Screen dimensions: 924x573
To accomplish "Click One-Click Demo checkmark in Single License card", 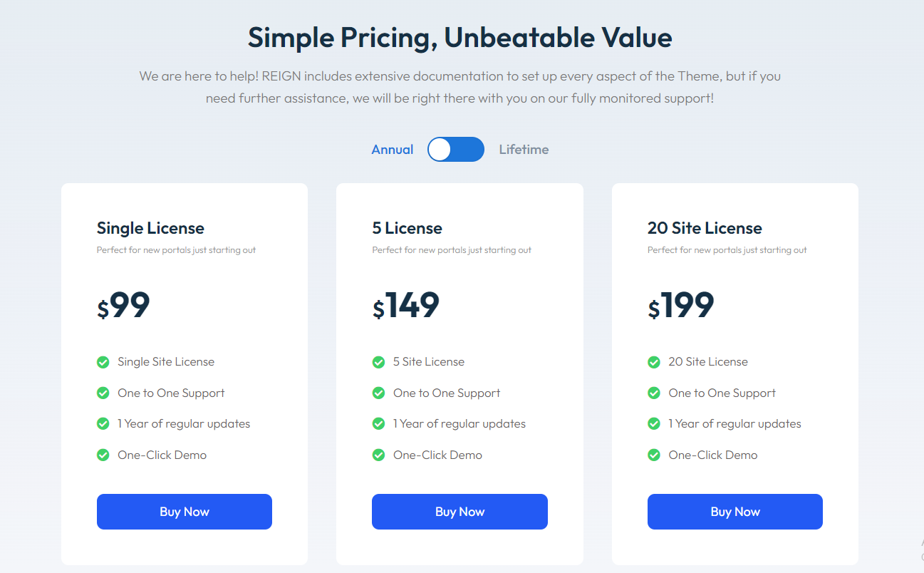I will pos(103,455).
